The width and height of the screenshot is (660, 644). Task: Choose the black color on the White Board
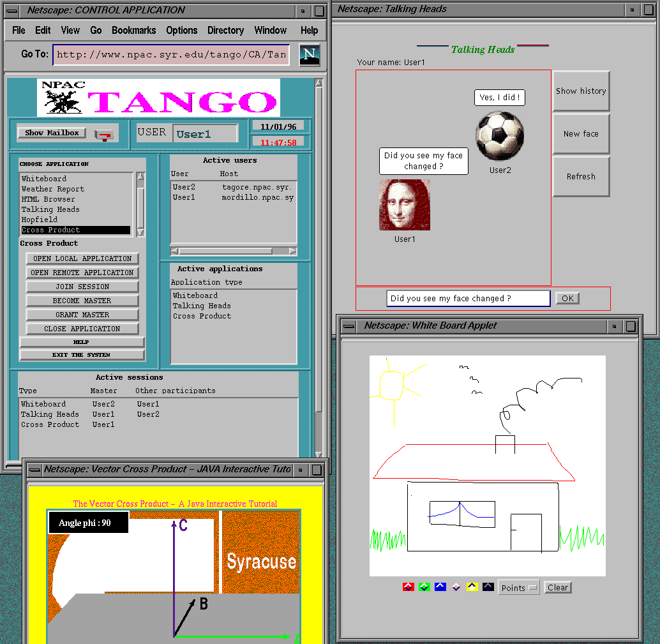(x=488, y=587)
